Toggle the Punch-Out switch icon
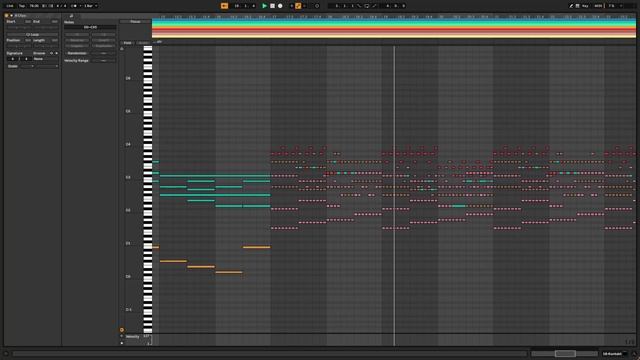Image resolution: width=640 pixels, height=360 pixels. 374,6
